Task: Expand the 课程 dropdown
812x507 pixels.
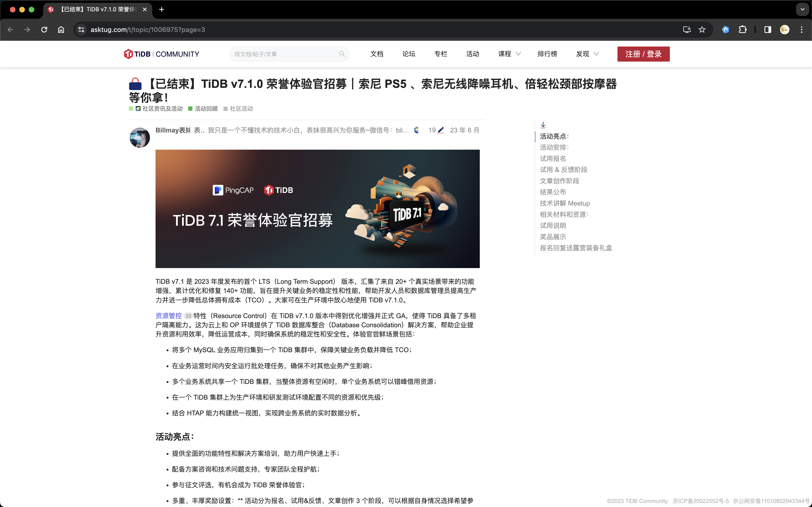Action: pos(509,54)
